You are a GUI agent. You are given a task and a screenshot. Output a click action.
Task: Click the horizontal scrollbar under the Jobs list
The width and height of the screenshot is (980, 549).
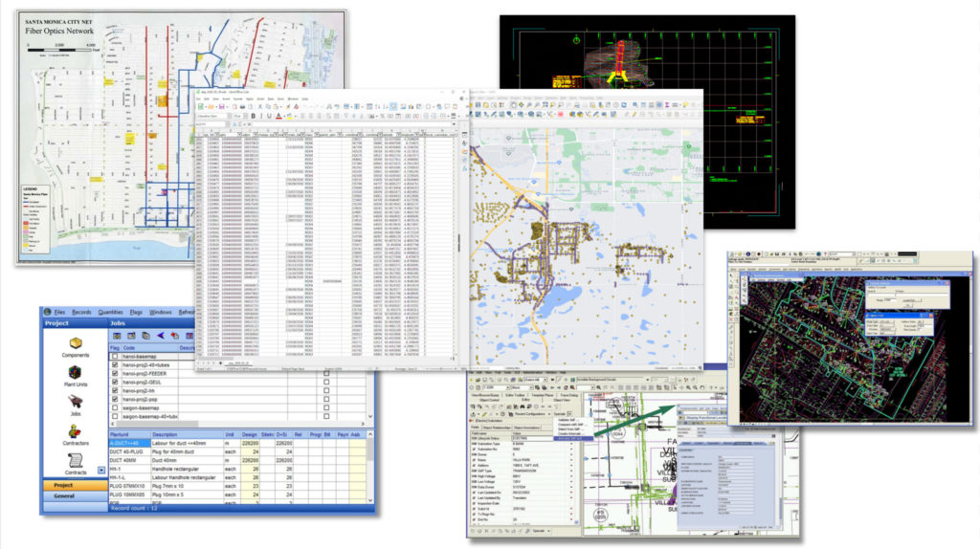[237, 424]
